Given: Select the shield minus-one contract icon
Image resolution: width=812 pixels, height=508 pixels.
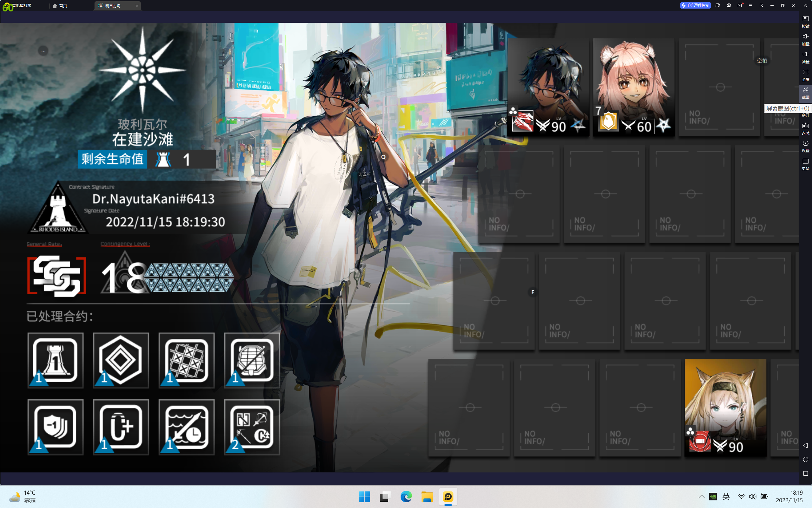Looking at the screenshot, I should [x=56, y=427].
